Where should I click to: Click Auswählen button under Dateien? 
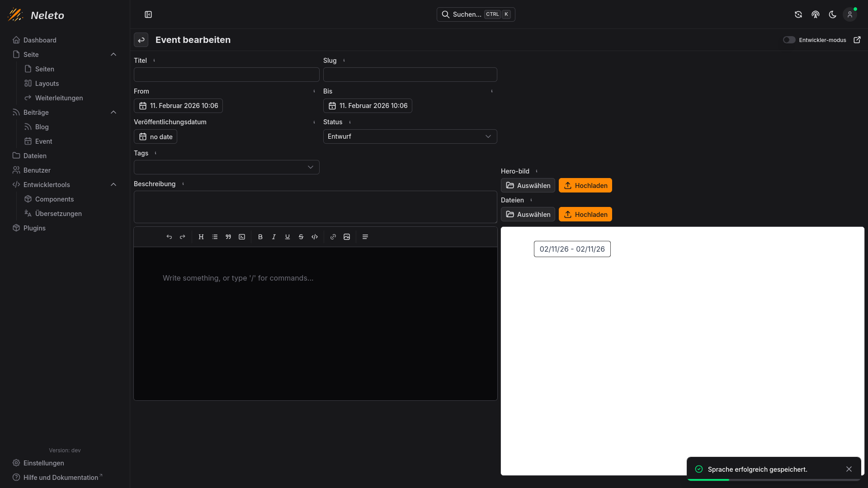tap(528, 214)
